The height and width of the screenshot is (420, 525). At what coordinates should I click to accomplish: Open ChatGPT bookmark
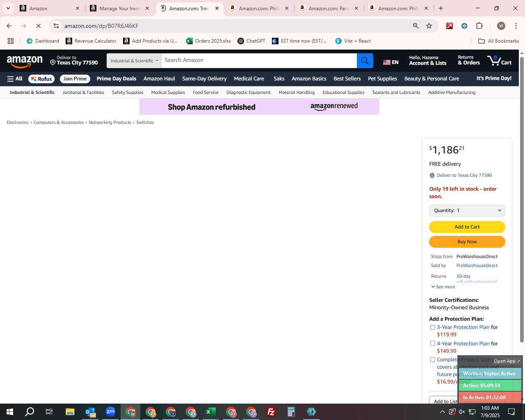click(x=251, y=41)
